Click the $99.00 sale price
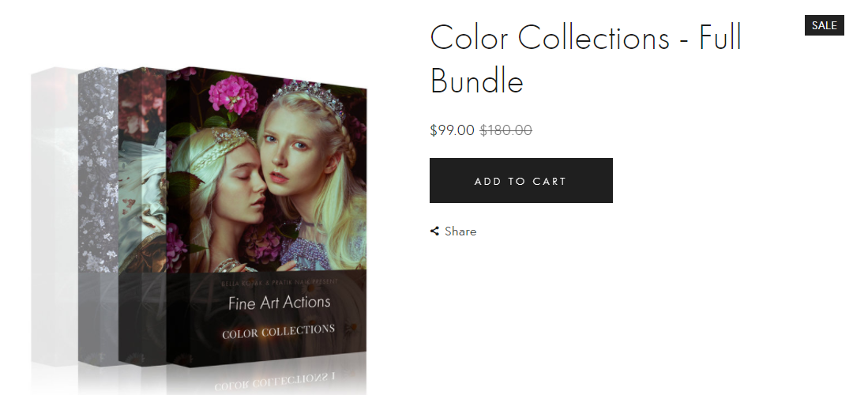This screenshot has height=395, width=868. [x=453, y=130]
